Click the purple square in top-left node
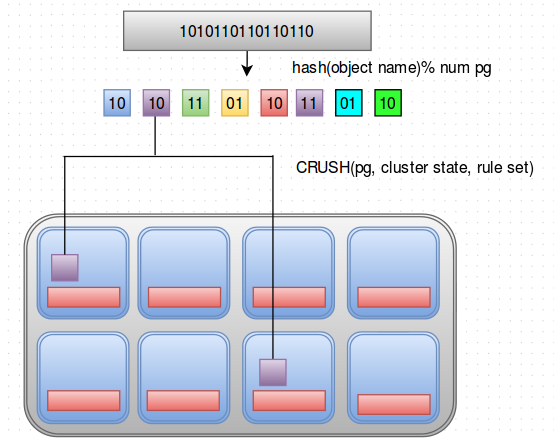The width and height of the screenshot is (554, 438). tap(65, 267)
